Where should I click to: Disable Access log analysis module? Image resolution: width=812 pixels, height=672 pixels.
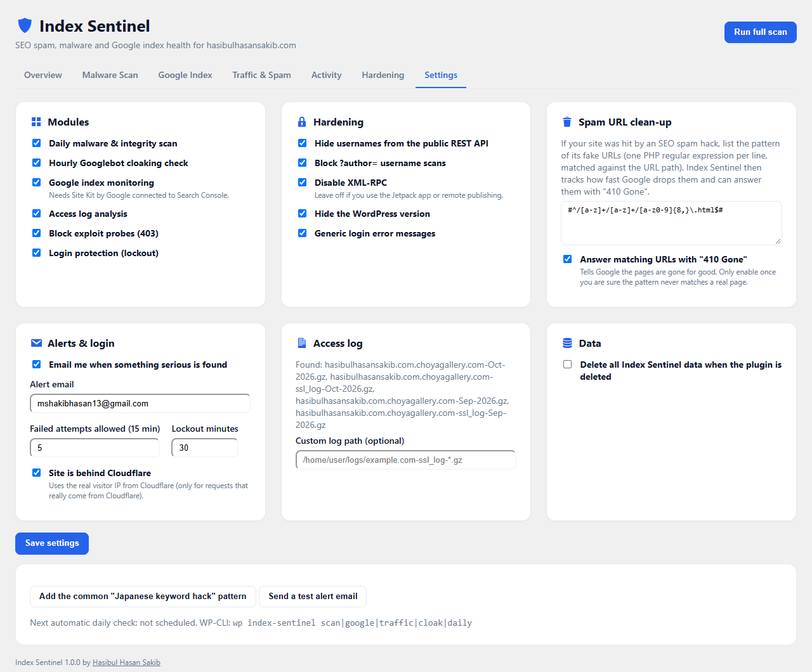pyautogui.click(x=37, y=214)
